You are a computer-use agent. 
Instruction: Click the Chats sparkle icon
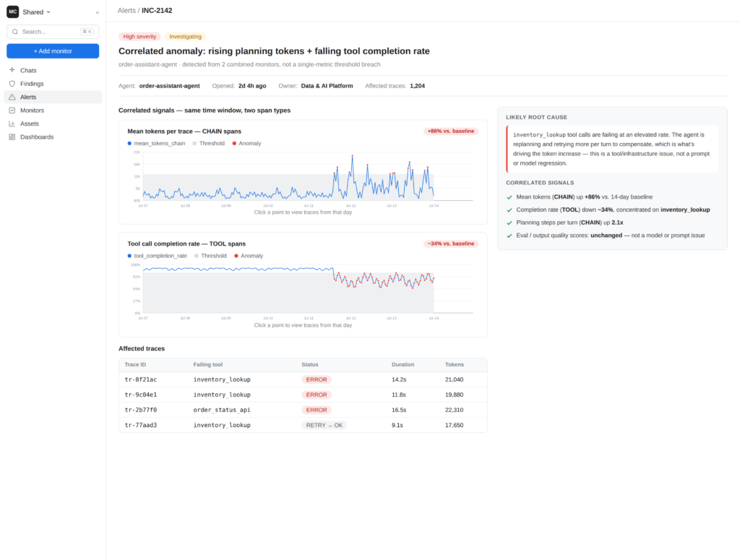(12, 70)
